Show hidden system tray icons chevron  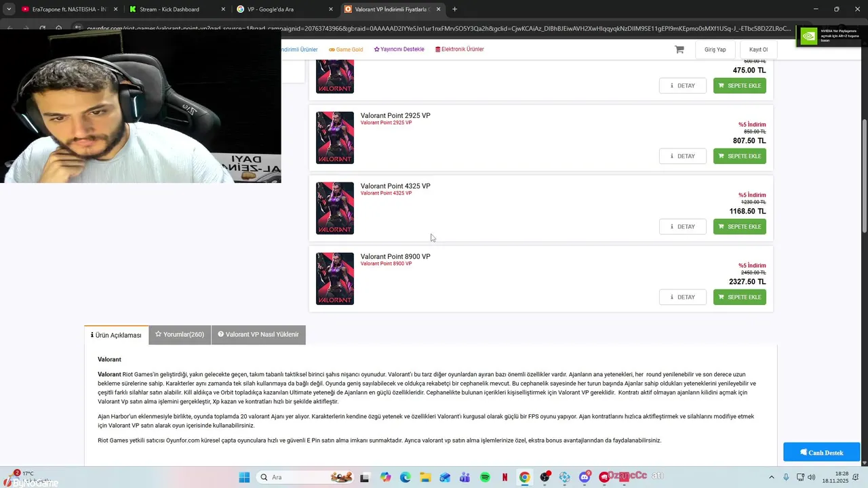[x=771, y=477]
